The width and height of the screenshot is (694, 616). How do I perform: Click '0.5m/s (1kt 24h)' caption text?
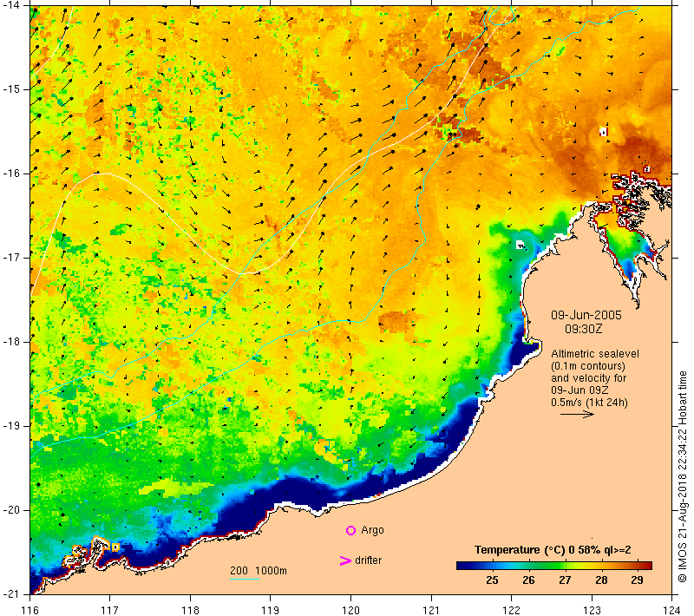[590, 403]
